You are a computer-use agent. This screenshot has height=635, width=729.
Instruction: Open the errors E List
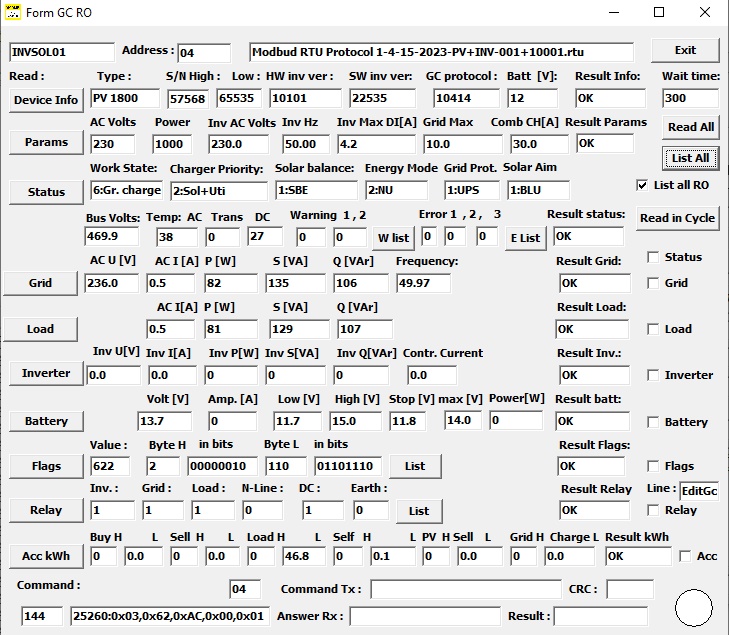point(525,238)
